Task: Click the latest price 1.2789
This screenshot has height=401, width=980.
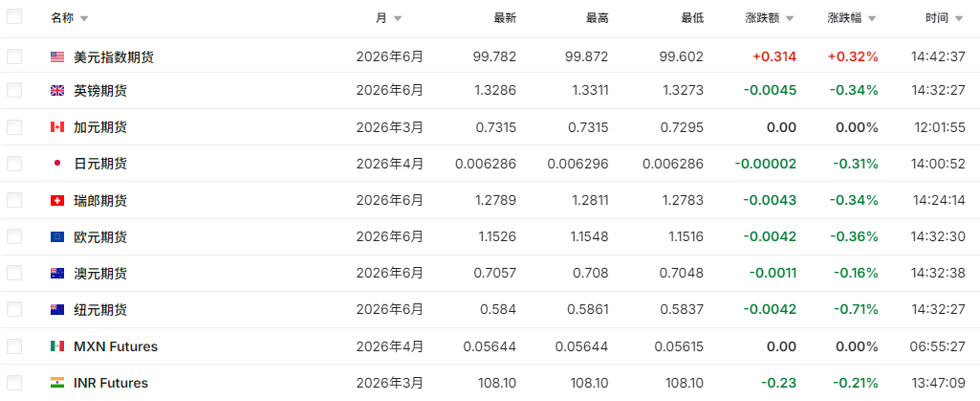Action: (496, 201)
